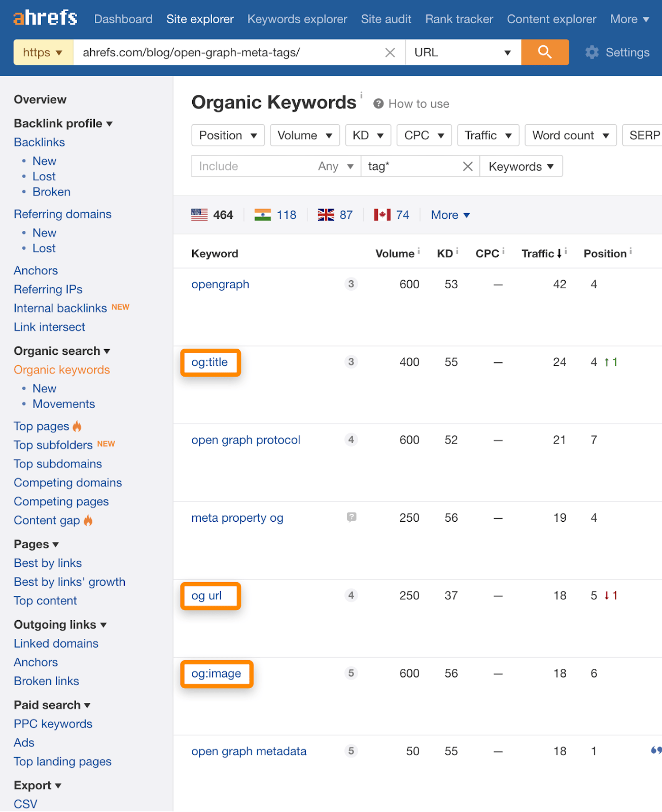662x812 pixels.
Task: Click the SERP features badge for opengraph
Action: pyautogui.click(x=351, y=284)
